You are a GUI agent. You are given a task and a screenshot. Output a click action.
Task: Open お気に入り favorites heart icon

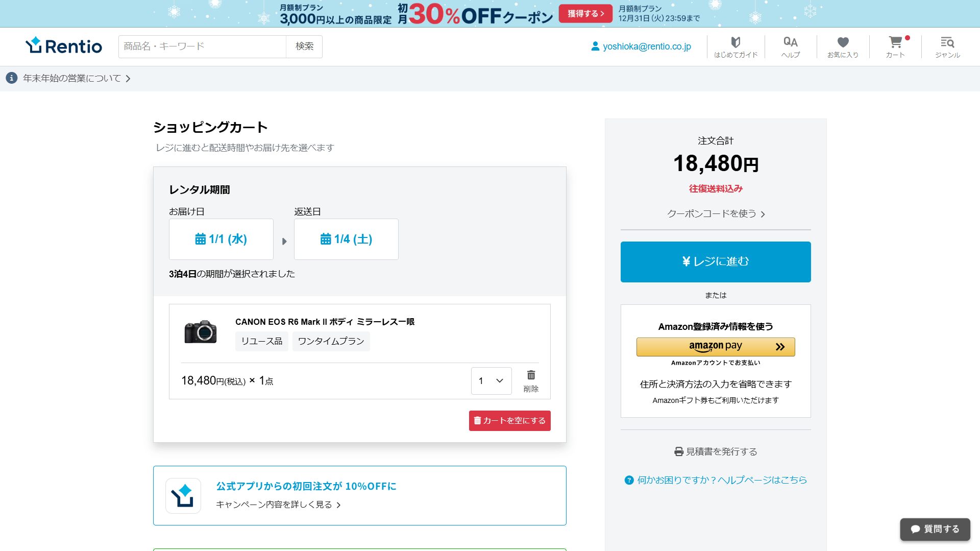843,46
